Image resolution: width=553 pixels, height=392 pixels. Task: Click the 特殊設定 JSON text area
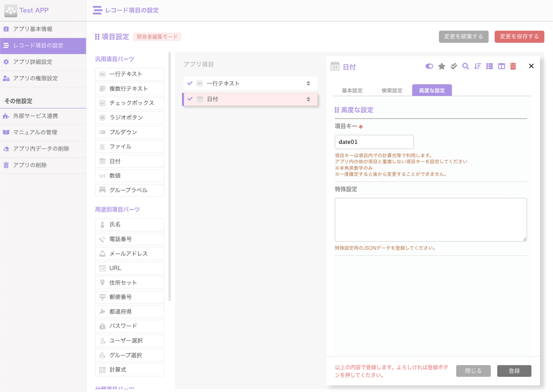[x=431, y=220]
